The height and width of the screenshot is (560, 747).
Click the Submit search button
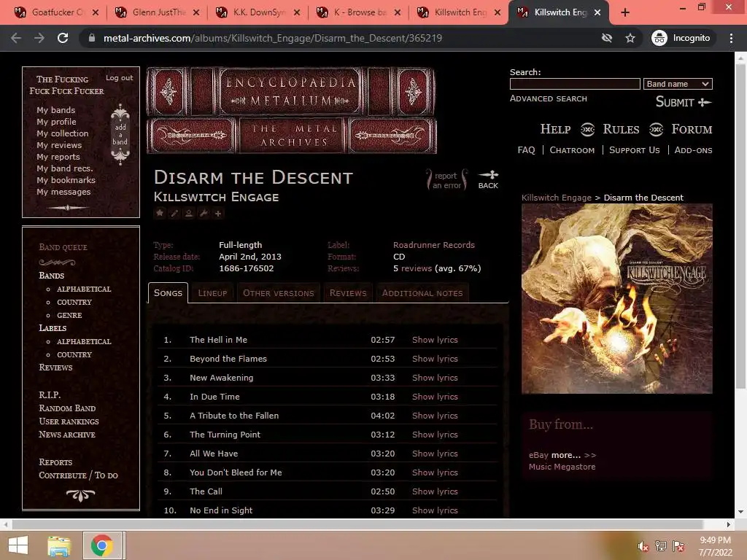click(683, 102)
